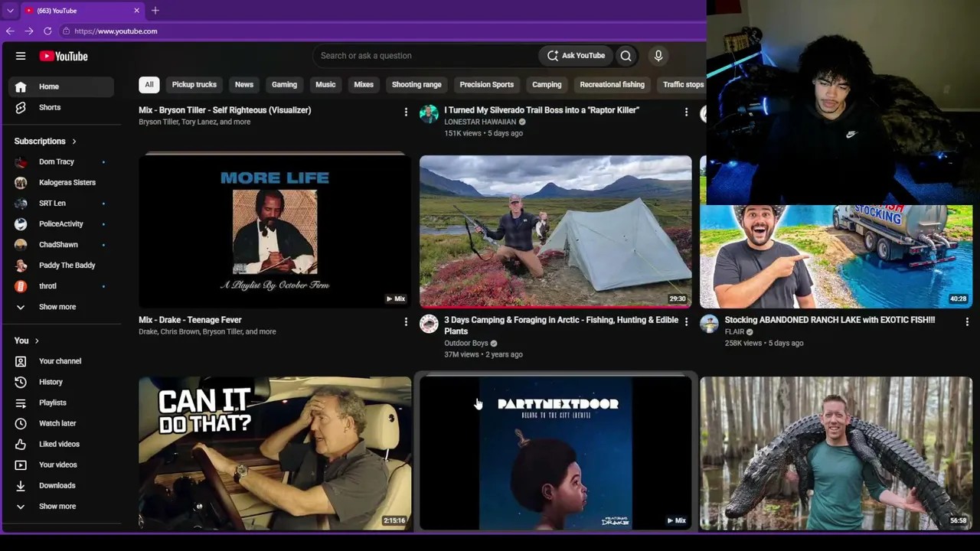980x551 pixels.
Task: Open the tab list dropdown arrow
Action: (10, 11)
